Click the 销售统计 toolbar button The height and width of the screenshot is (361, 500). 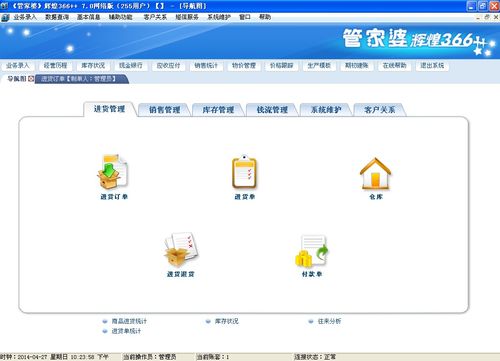206,66
